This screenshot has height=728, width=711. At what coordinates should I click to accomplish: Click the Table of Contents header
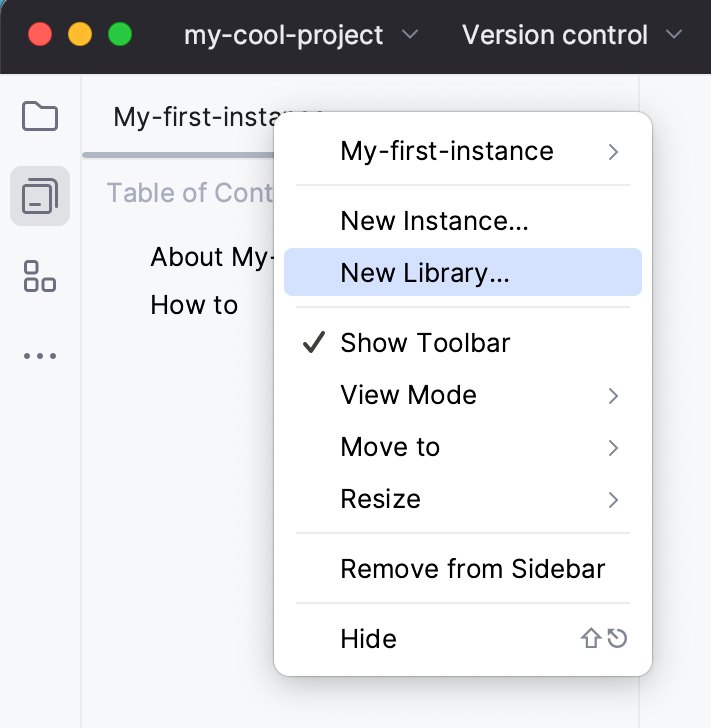click(x=189, y=192)
